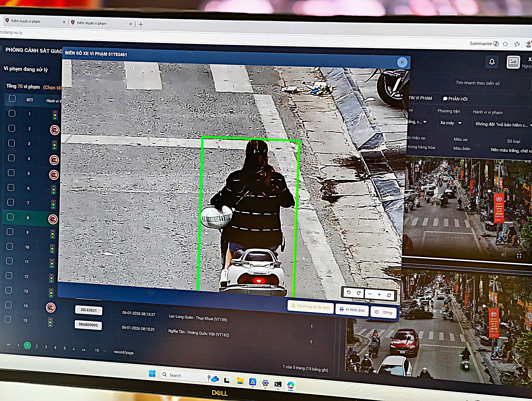Zoom out of the photo with the minus icon
The image size is (532, 401).
370,294
